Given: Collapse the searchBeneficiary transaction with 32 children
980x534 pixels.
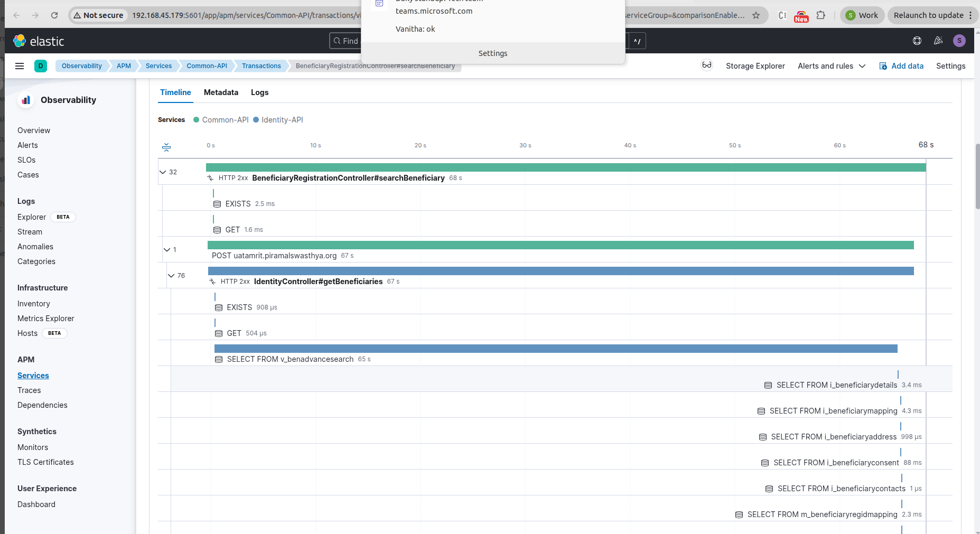Looking at the screenshot, I should (x=163, y=172).
